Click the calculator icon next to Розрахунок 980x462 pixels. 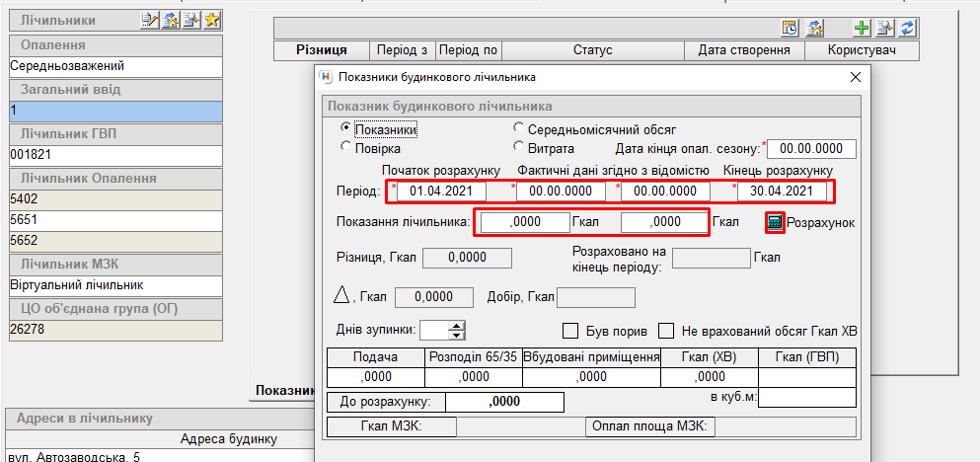(x=775, y=223)
